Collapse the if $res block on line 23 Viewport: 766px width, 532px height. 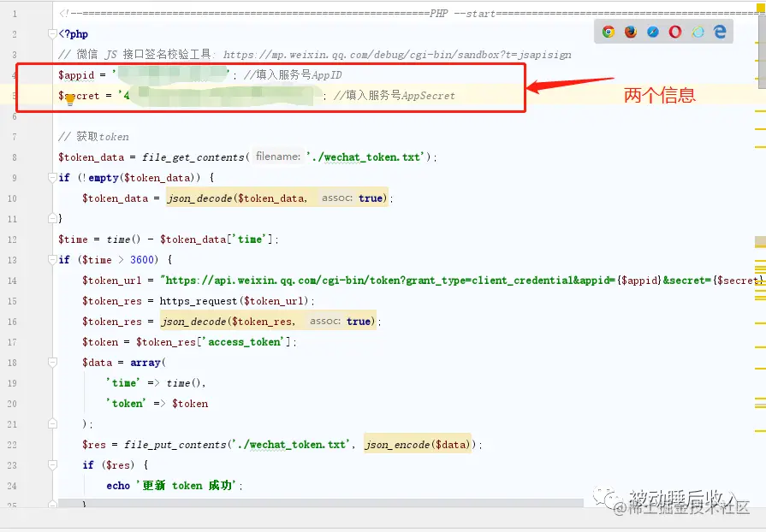(x=52, y=464)
